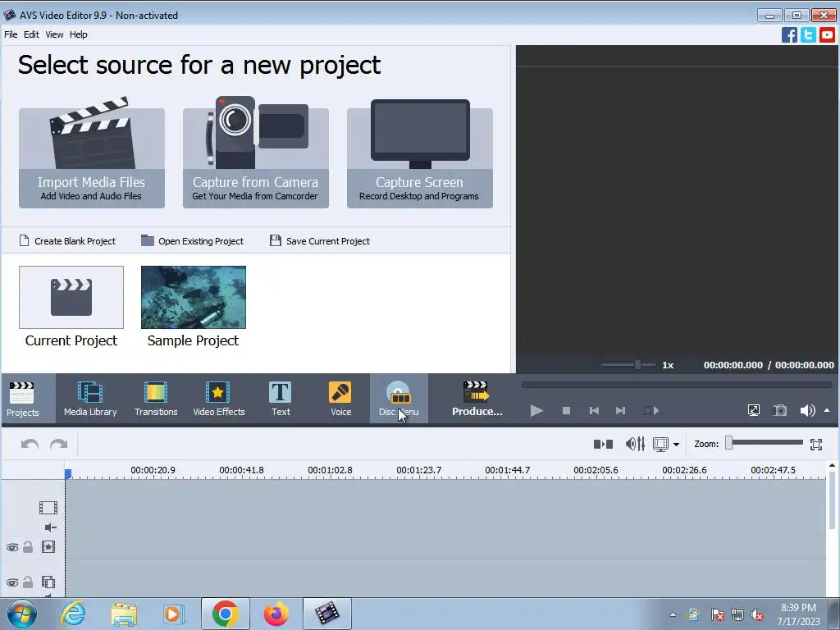
Task: Open the Twitter page icon
Action: point(808,34)
